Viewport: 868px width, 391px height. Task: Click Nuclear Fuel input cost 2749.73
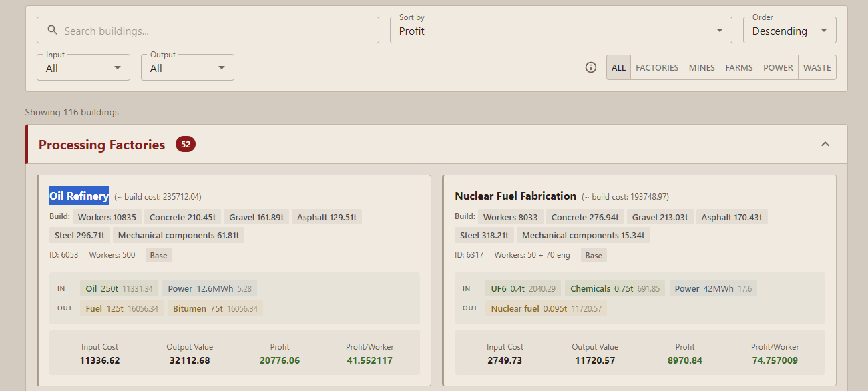pos(505,360)
